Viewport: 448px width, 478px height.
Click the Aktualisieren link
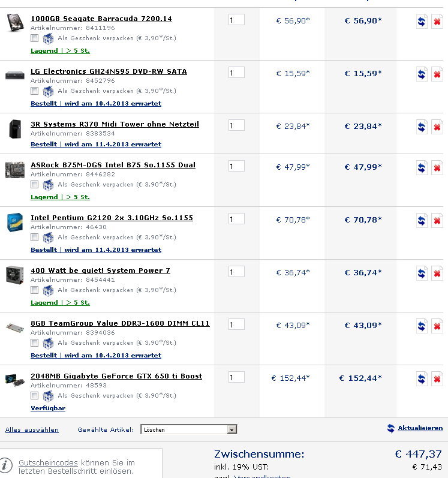pyautogui.click(x=420, y=428)
